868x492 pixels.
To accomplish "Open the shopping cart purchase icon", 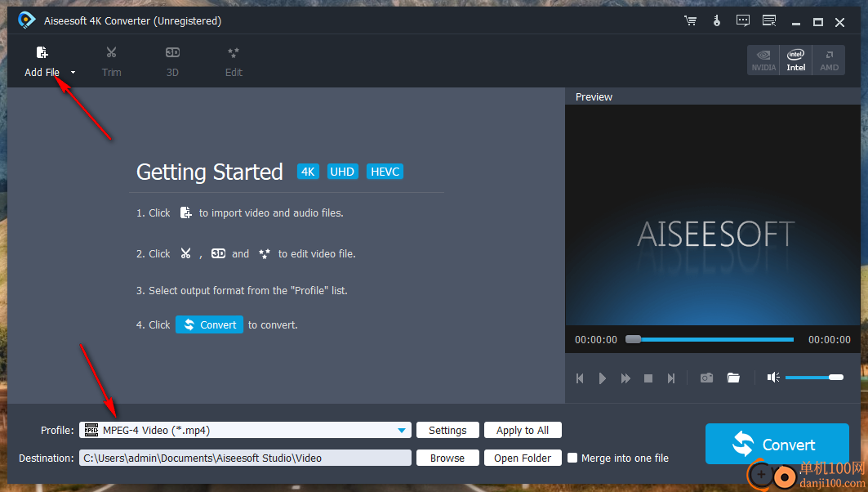I will (x=690, y=21).
